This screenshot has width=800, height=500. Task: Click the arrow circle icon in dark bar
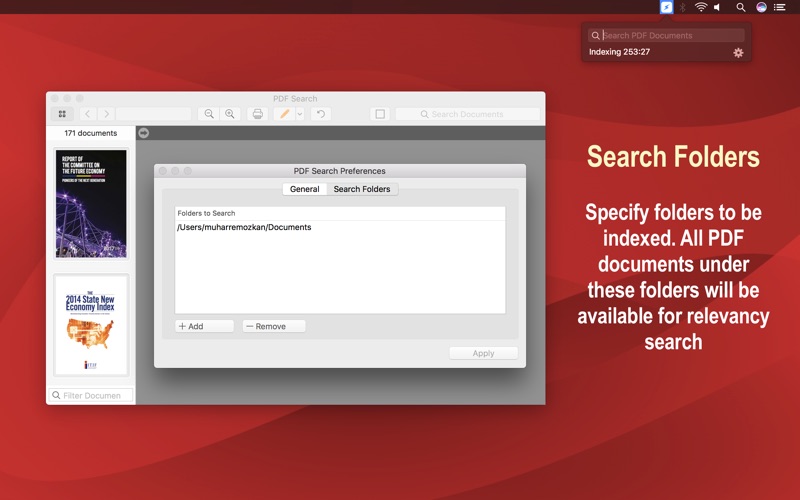144,133
